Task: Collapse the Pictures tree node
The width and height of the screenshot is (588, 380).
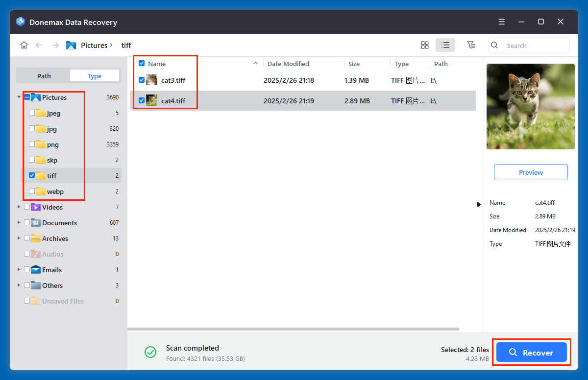Action: [x=19, y=97]
